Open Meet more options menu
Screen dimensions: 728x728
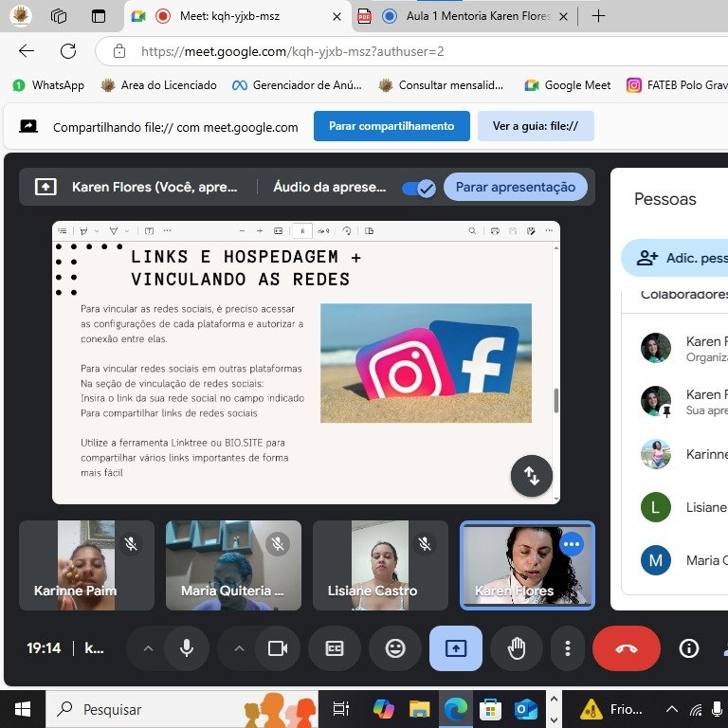tap(568, 648)
